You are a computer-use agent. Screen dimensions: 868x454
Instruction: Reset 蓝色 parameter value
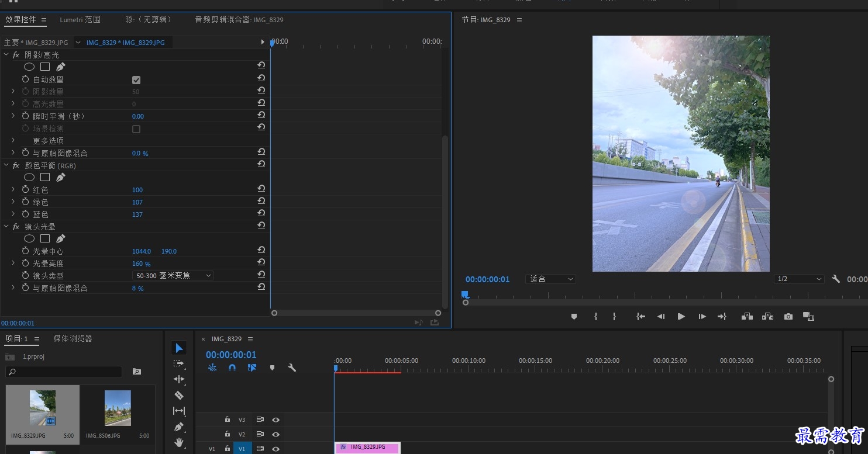point(261,214)
